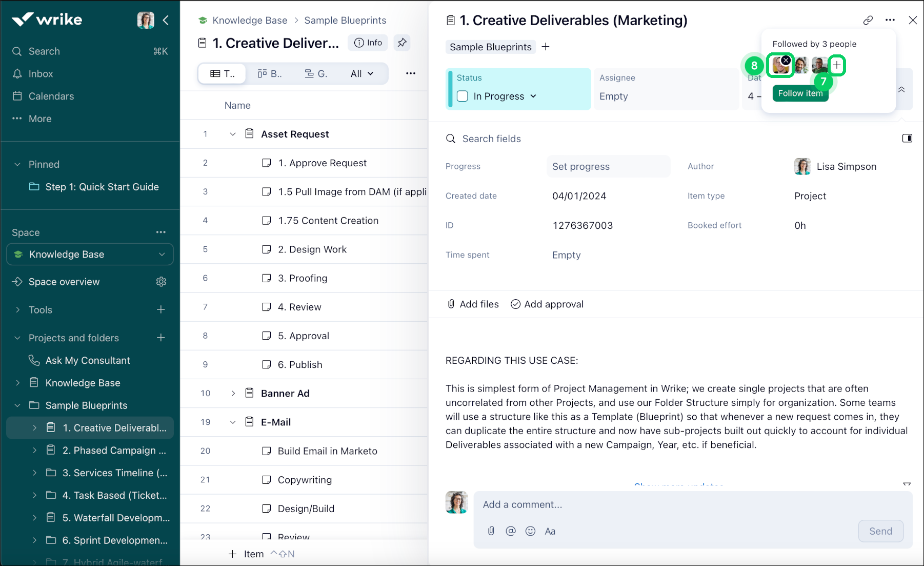
Task: Open the three-dot menu beside the title
Action: pos(890,20)
